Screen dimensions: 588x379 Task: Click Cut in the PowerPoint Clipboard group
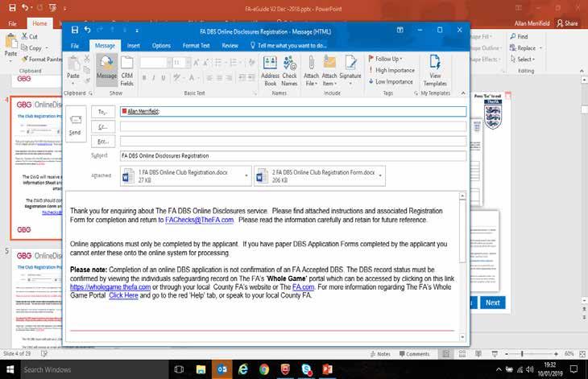pyautogui.click(x=29, y=36)
